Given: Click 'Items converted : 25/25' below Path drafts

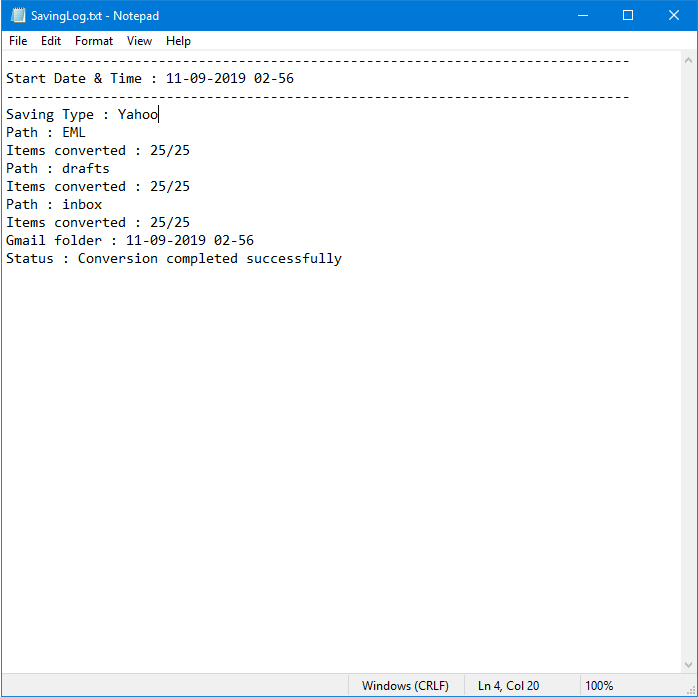Looking at the screenshot, I should (98, 186).
